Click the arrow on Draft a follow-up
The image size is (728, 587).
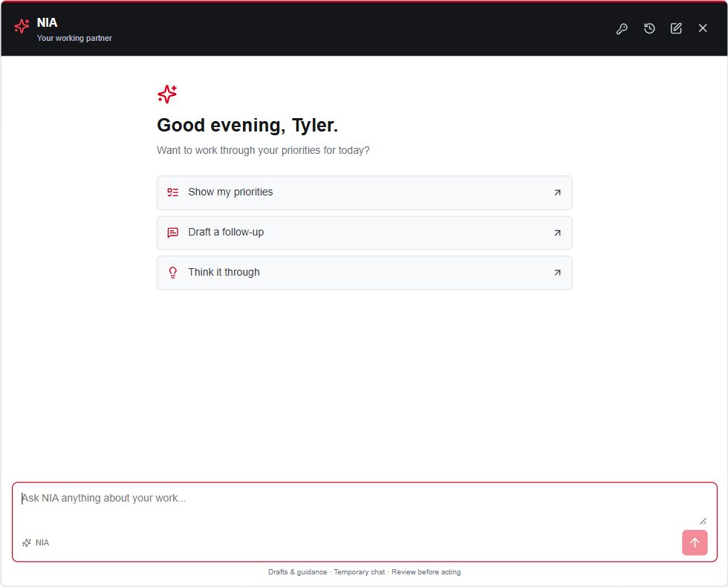[557, 233]
